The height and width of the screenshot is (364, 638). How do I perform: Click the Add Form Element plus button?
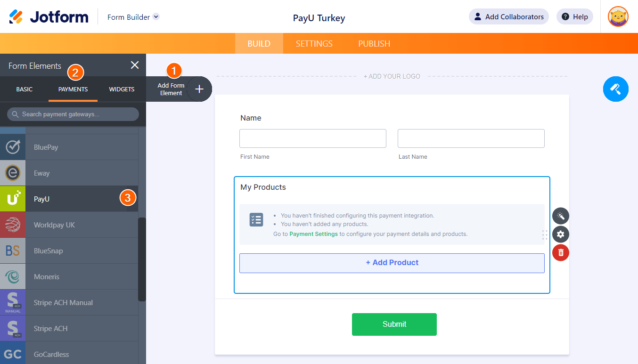199,89
